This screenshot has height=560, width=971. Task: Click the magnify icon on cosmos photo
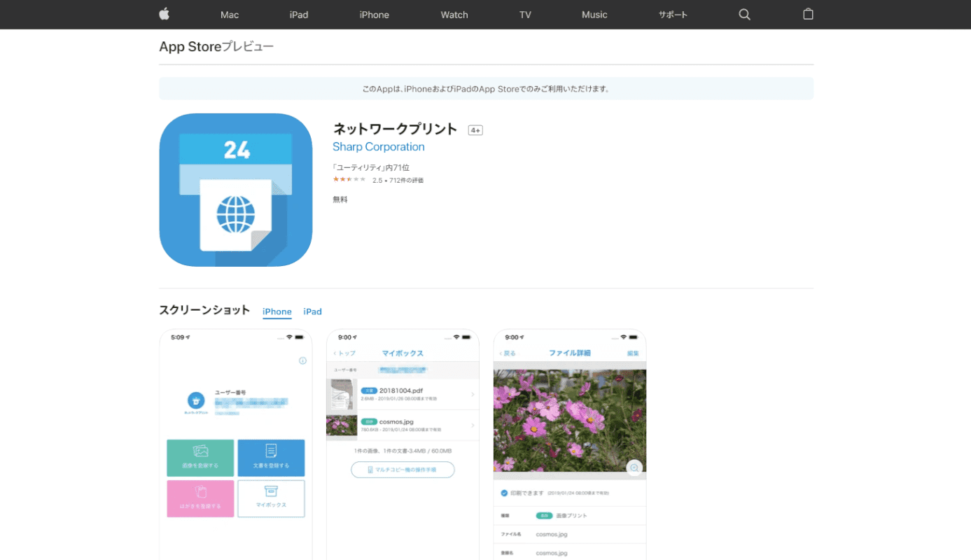click(634, 468)
